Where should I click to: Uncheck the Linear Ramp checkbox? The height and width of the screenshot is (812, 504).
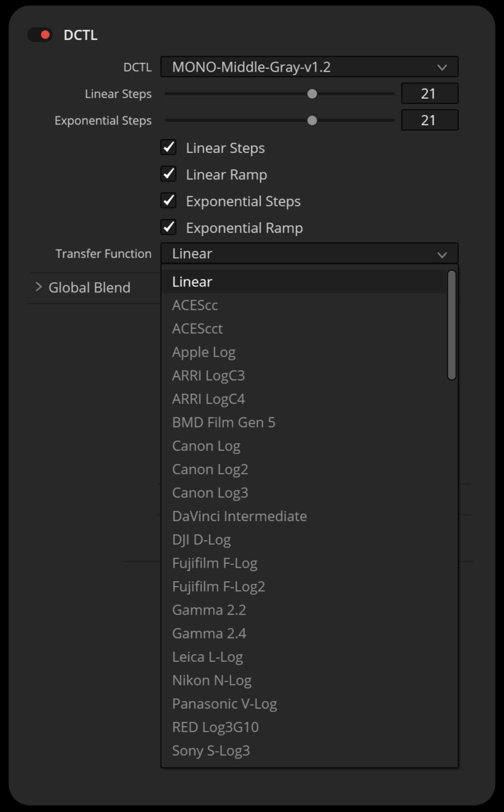coord(168,175)
